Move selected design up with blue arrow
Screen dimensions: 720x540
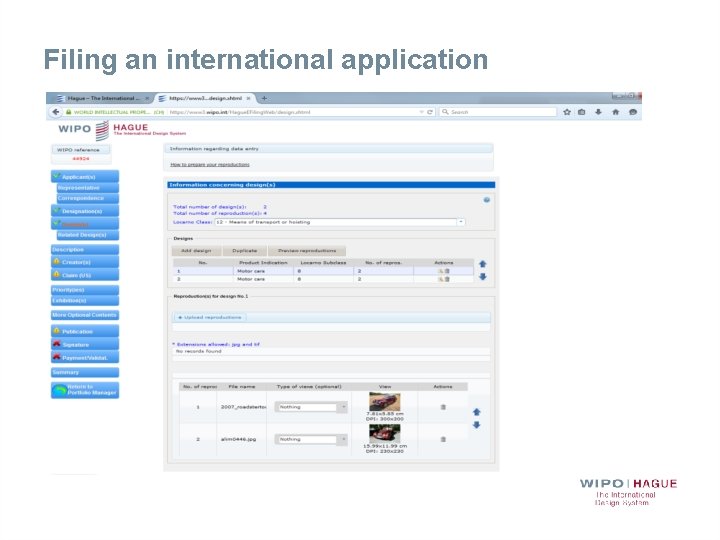tap(483, 264)
